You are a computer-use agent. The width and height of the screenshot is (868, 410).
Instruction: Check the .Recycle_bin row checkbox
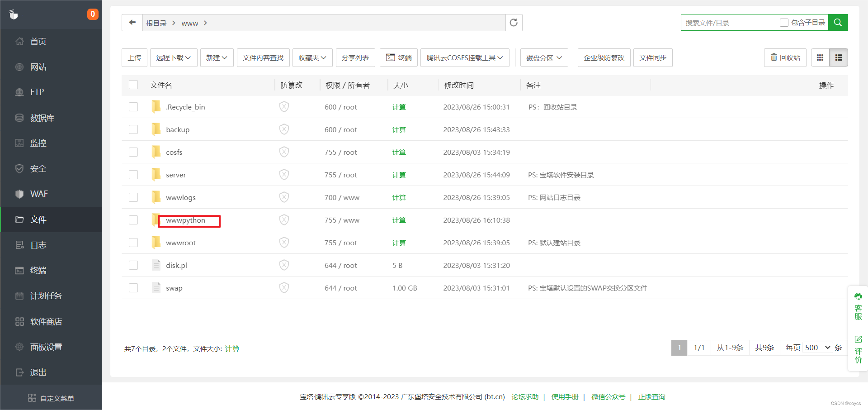tap(133, 107)
